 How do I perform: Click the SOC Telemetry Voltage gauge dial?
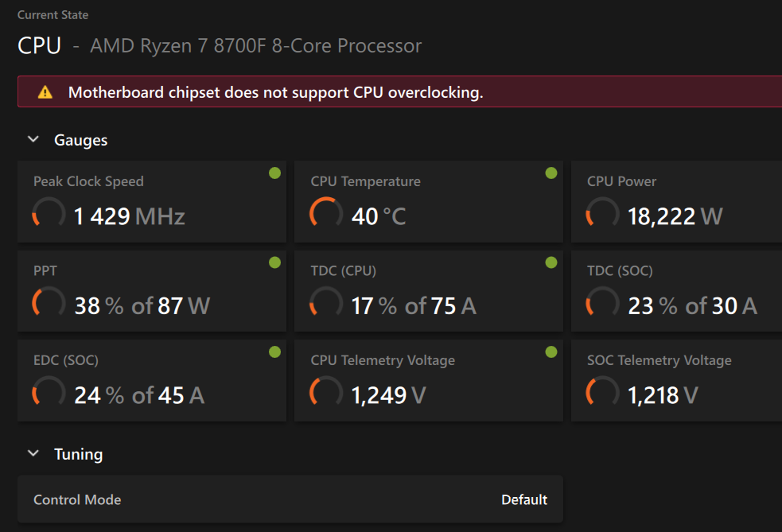[x=602, y=394]
